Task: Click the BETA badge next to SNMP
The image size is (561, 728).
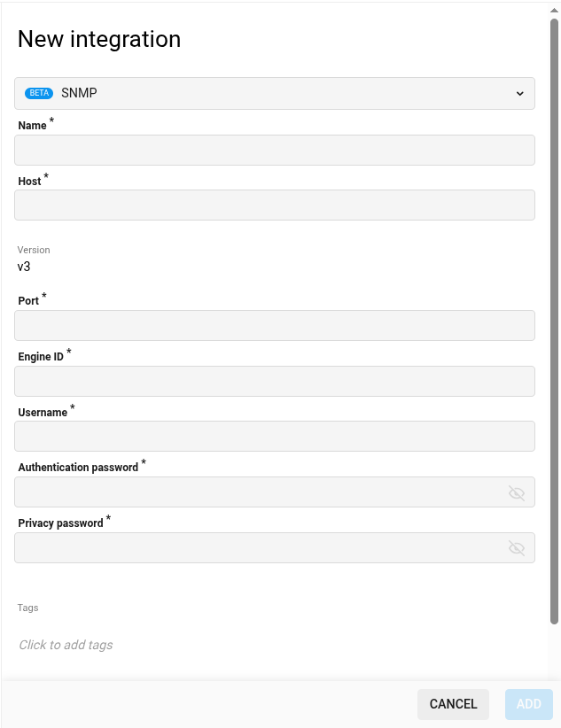Action: coord(39,93)
